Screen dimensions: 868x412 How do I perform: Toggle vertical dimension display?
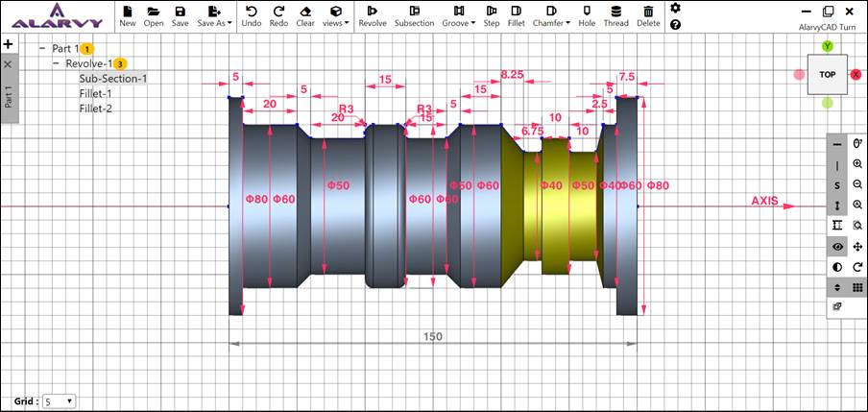coord(837,165)
